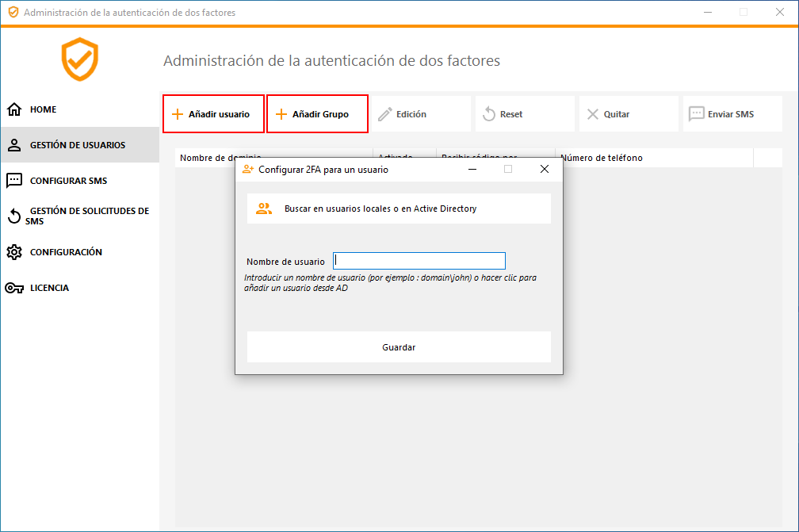
Task: Click the Configurar SMS chat bubble icon
Action: (16, 180)
